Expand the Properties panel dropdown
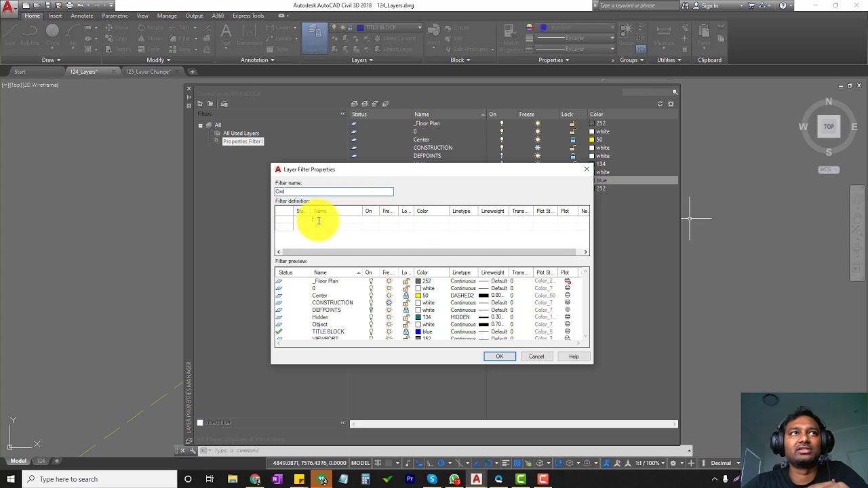 tap(554, 60)
